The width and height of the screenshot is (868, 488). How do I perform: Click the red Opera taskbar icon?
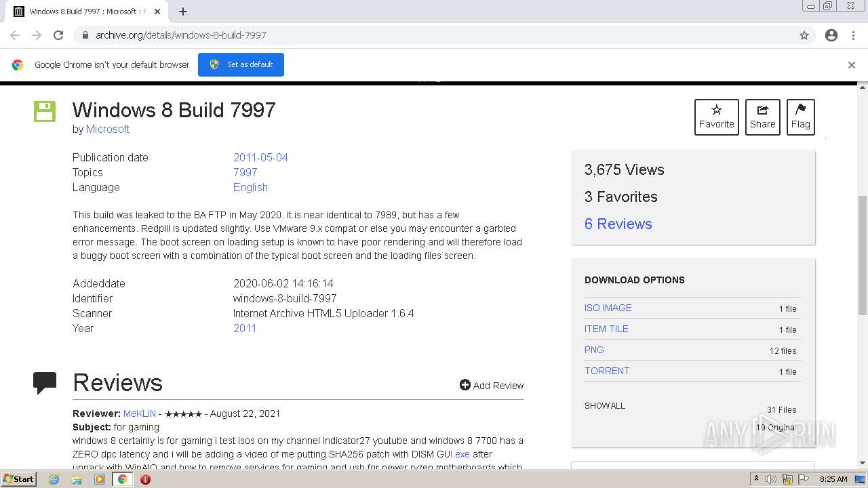click(x=145, y=479)
